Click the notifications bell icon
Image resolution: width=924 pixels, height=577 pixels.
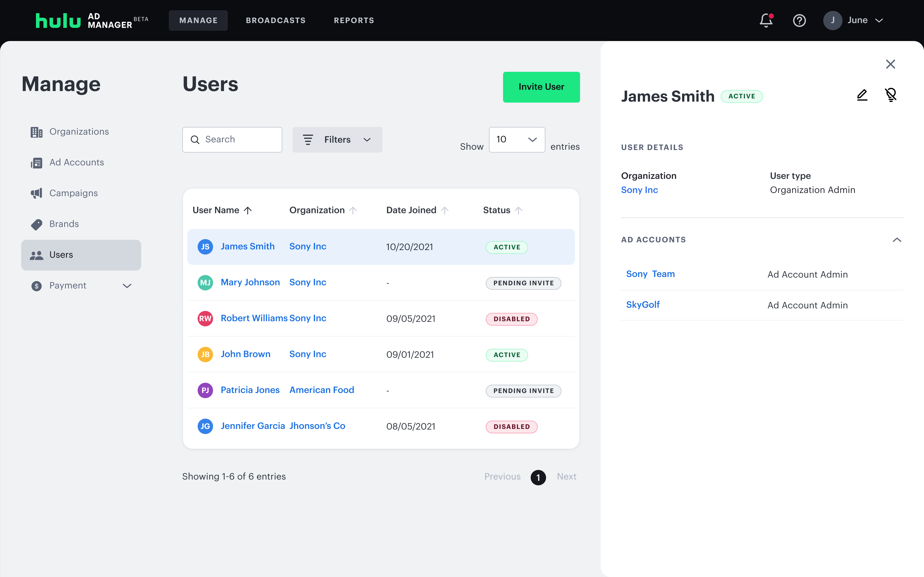[766, 20]
